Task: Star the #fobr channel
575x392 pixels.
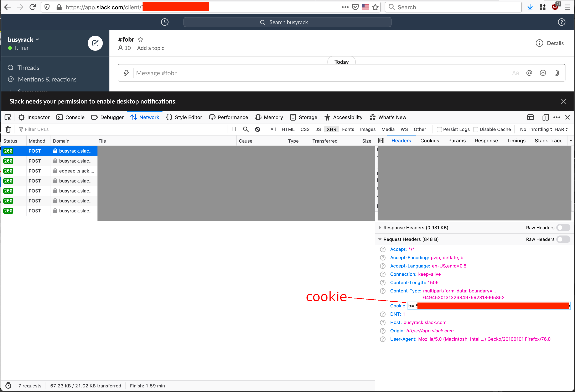Action: [141, 39]
